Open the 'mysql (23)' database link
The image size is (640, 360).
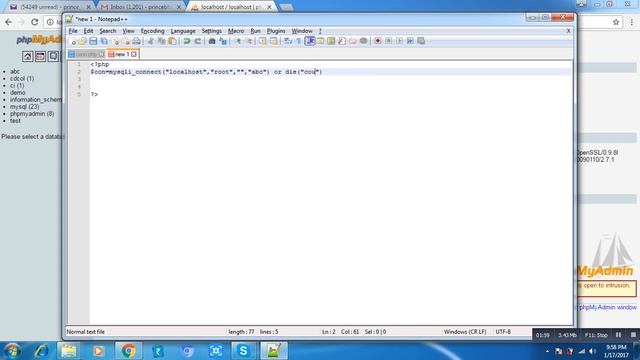click(x=24, y=107)
